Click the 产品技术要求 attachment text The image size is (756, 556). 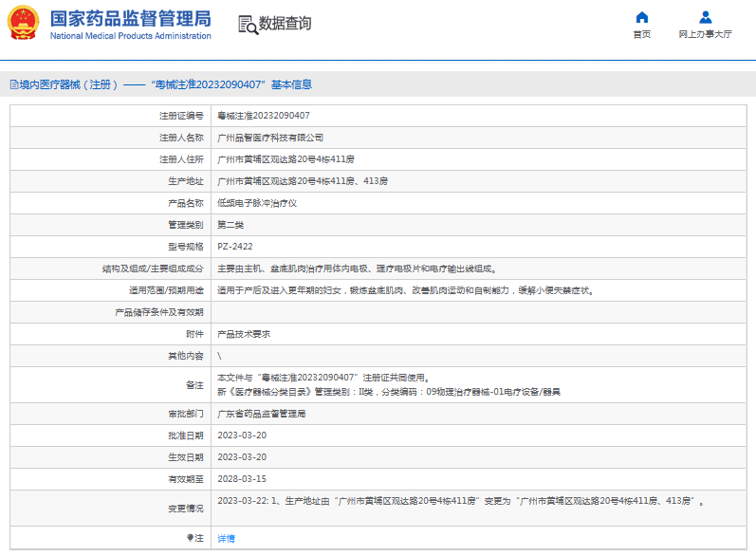[244, 334]
